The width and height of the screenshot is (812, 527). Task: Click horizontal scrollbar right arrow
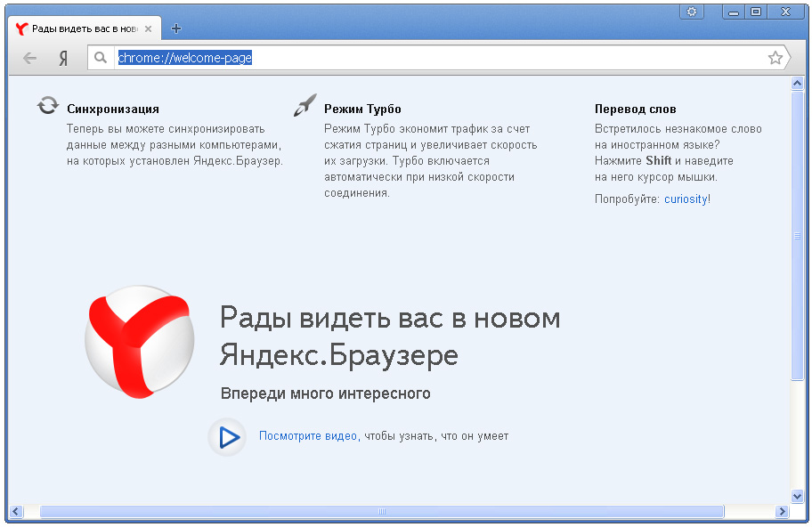pos(782,512)
